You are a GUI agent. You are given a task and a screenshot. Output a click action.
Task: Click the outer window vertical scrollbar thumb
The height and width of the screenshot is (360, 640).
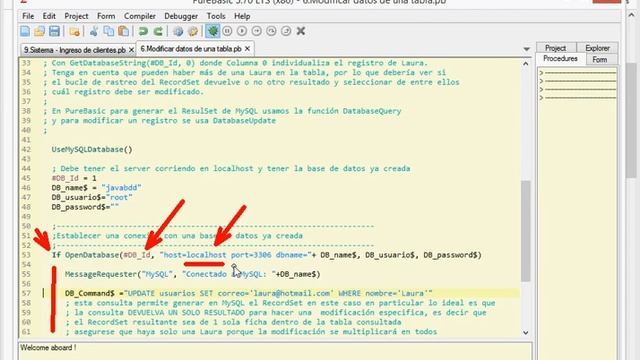pyautogui.click(x=631, y=120)
